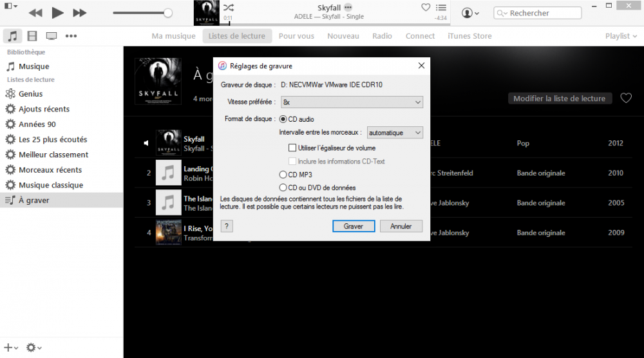
Task: Click the play button
Action: pos(57,13)
